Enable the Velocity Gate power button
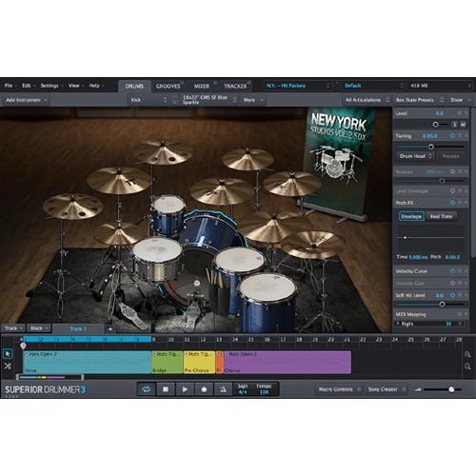This screenshot has width=476, height=476. (452, 283)
